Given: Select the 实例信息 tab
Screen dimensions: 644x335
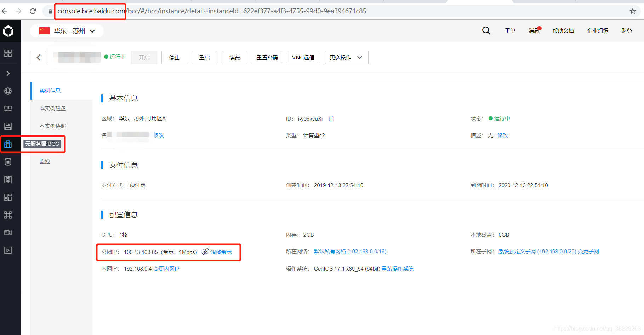Looking at the screenshot, I should 62,91.
